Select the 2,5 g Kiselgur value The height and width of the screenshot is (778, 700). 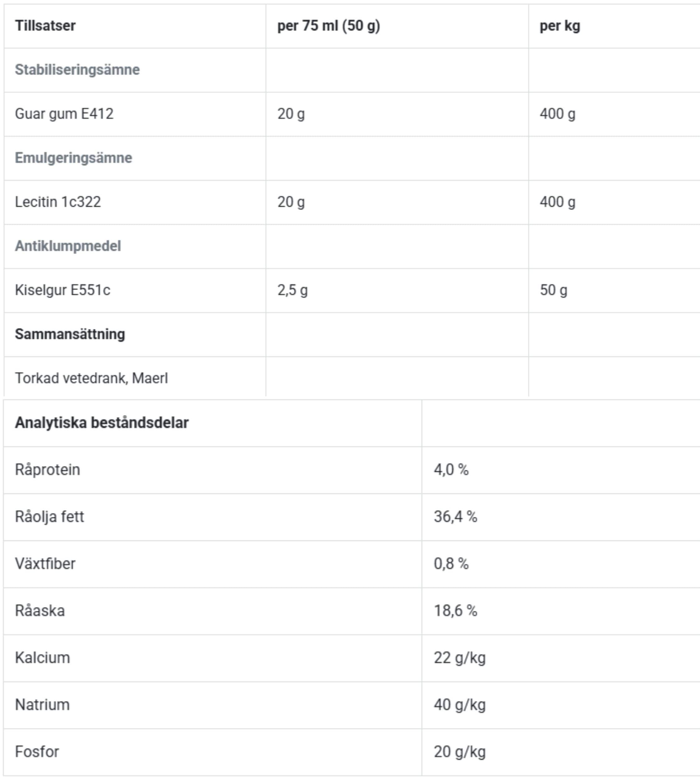coord(292,290)
